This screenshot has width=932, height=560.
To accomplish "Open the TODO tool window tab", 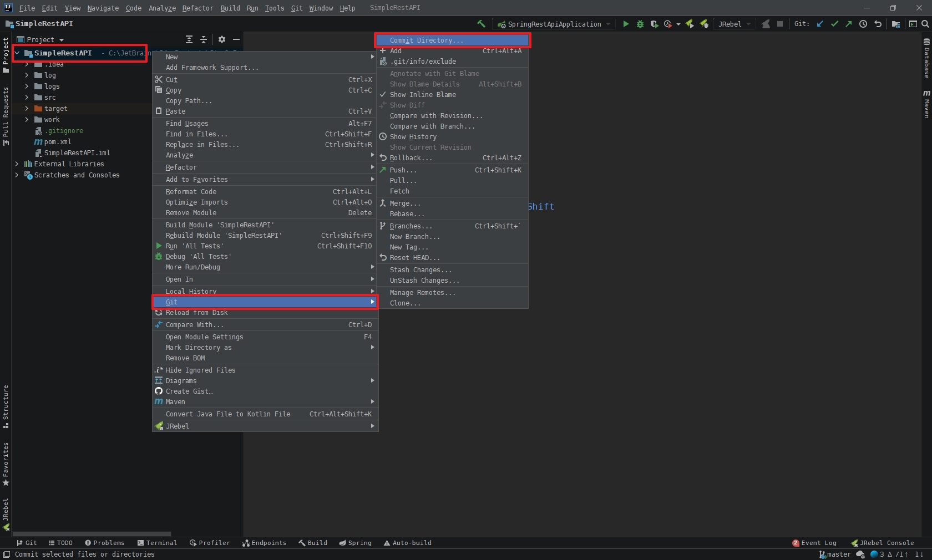I will click(60, 543).
